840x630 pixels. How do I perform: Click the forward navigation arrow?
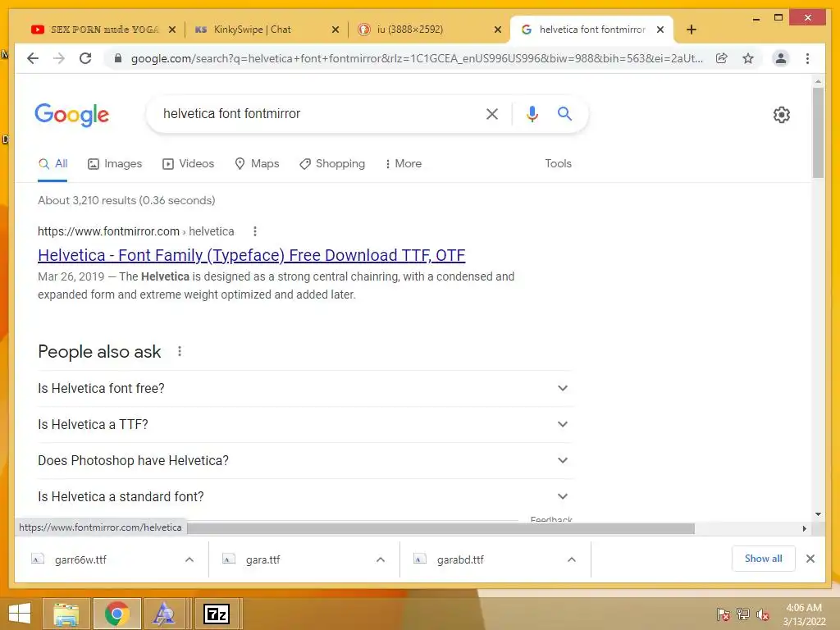pos(59,58)
